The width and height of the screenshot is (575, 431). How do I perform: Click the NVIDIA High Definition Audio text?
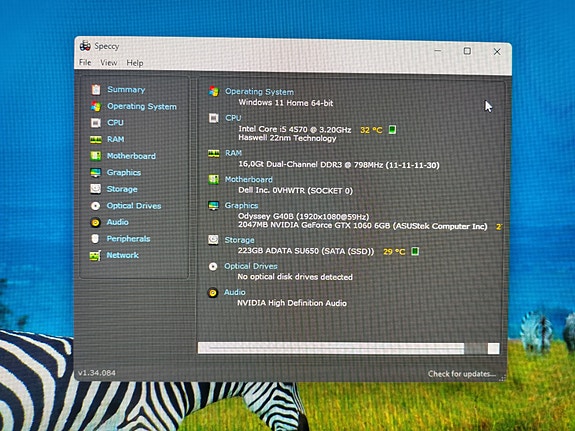[x=292, y=303]
